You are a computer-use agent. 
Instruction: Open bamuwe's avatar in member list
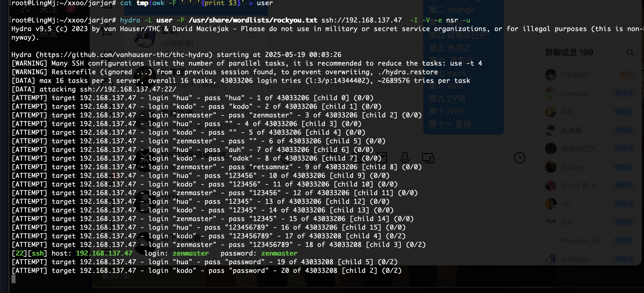pyautogui.click(x=551, y=93)
